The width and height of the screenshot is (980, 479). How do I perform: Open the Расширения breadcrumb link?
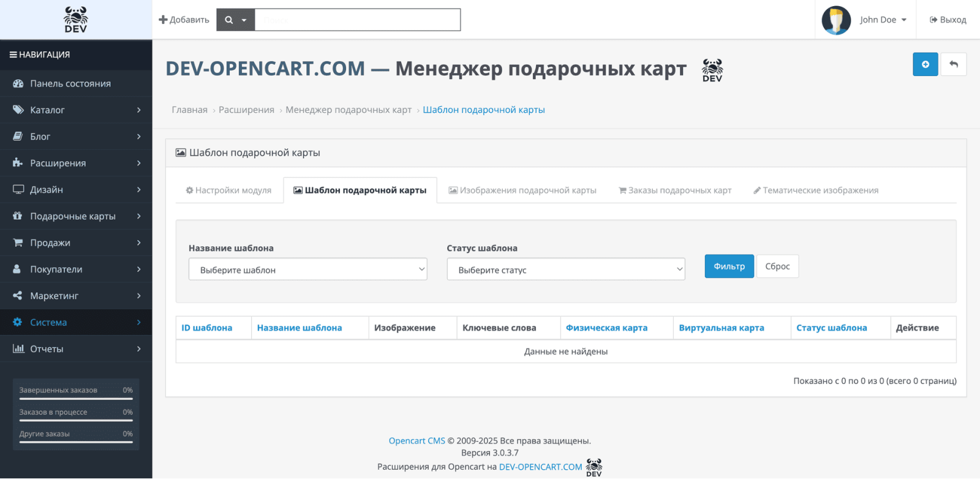coord(246,110)
